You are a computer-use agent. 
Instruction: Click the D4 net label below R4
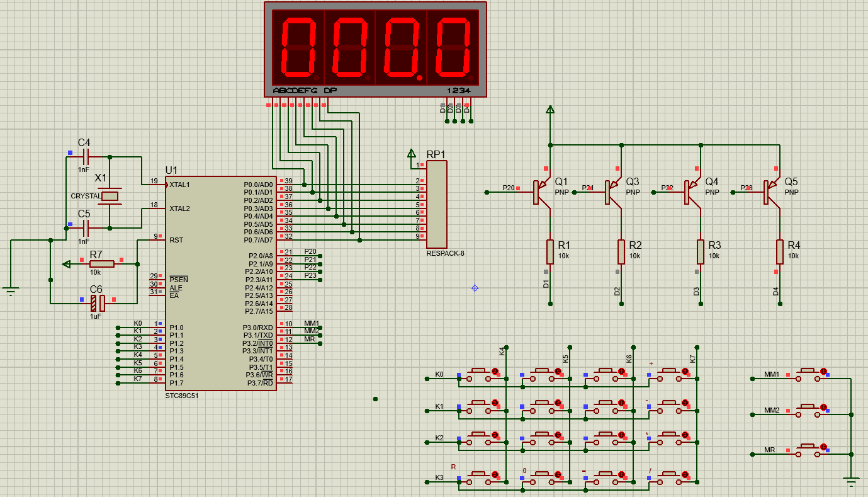coord(776,291)
